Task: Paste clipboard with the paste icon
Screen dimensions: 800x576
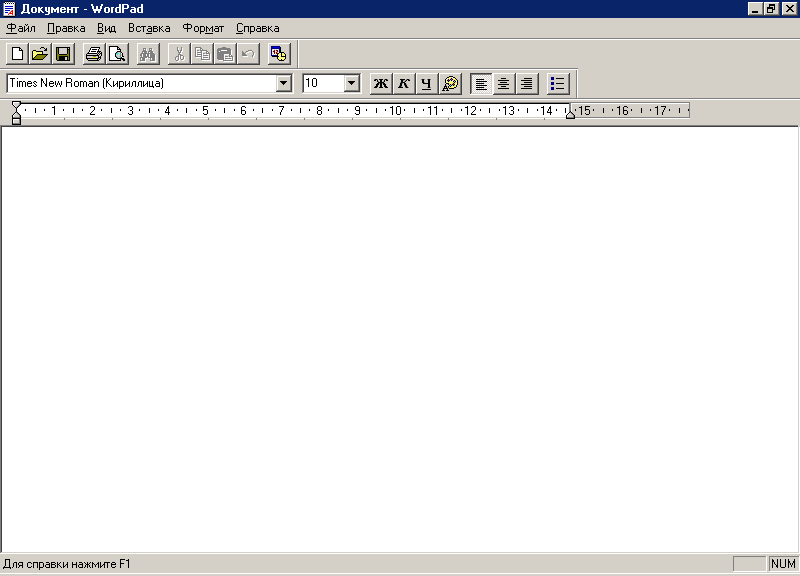Action: (x=225, y=54)
